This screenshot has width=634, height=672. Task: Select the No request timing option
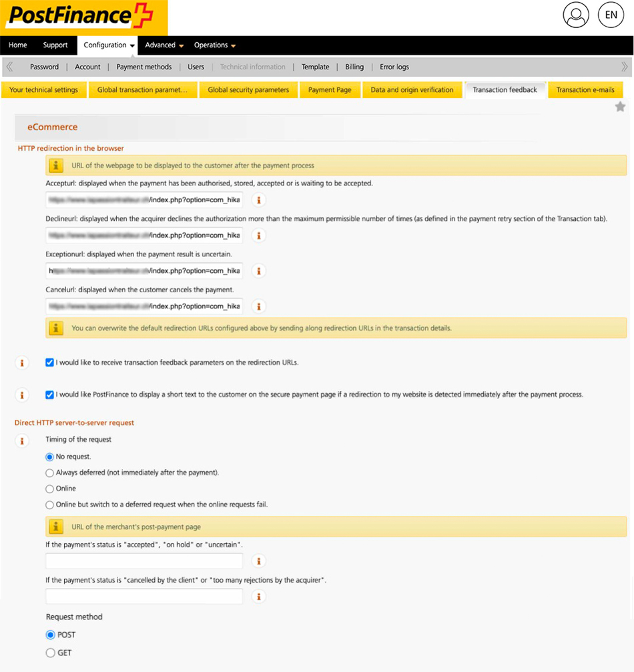pos(50,457)
